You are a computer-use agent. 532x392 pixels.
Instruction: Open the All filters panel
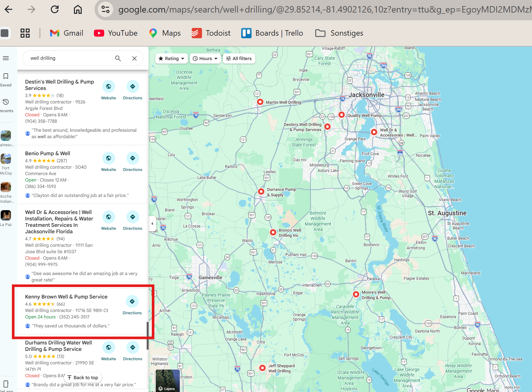239,58
